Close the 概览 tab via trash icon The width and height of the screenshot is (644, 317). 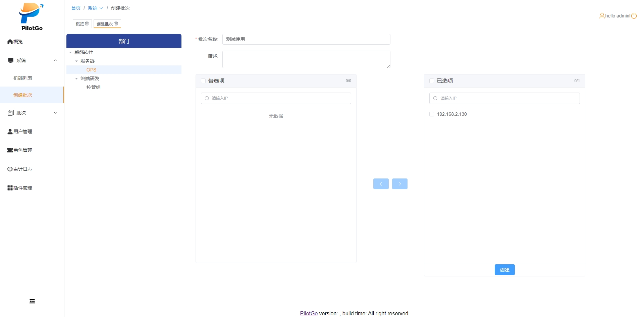click(x=87, y=24)
